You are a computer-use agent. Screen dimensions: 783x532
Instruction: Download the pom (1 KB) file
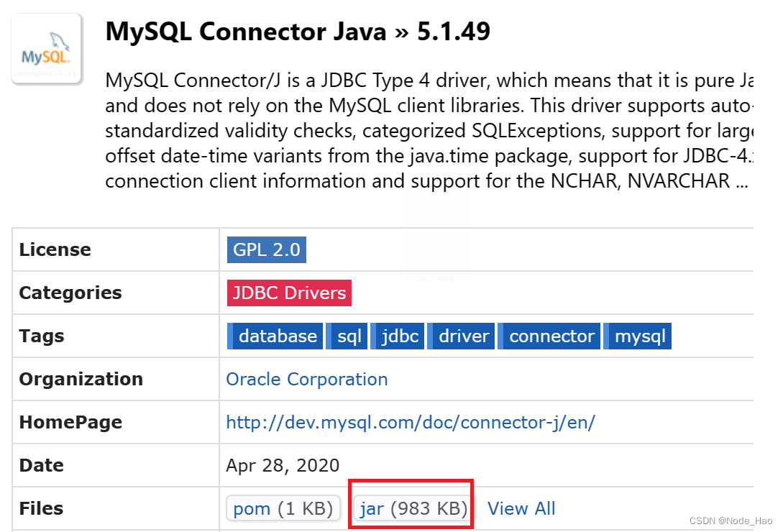click(283, 508)
